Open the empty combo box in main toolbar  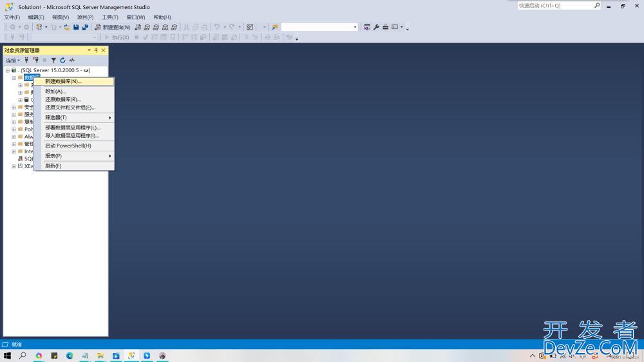coord(319,27)
